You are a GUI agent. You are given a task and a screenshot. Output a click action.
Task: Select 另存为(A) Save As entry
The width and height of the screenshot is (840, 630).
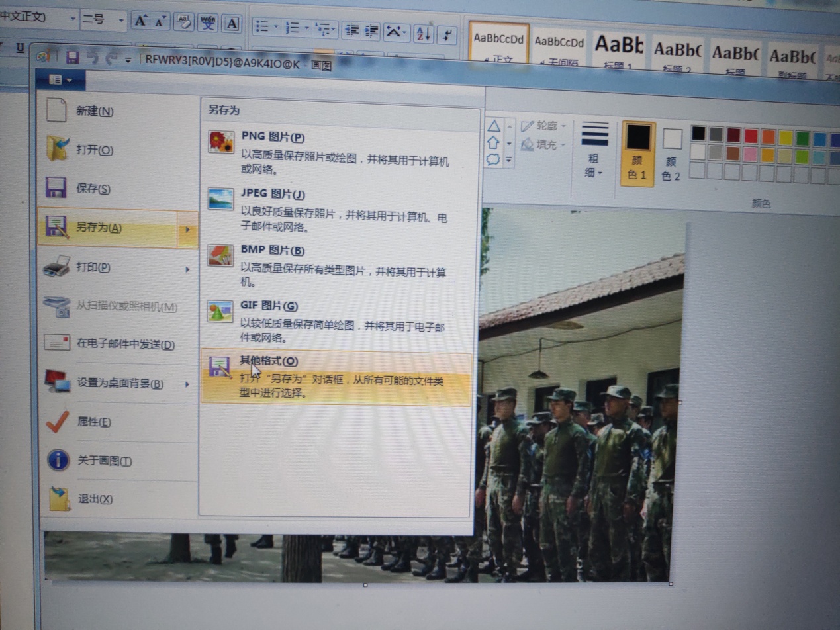click(118, 228)
